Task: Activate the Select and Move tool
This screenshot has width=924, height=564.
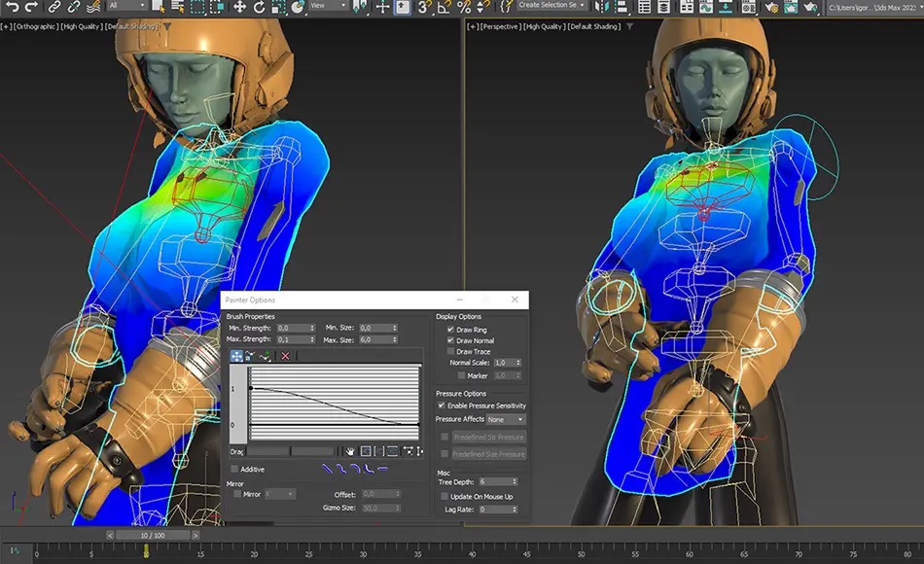Action: [239, 7]
